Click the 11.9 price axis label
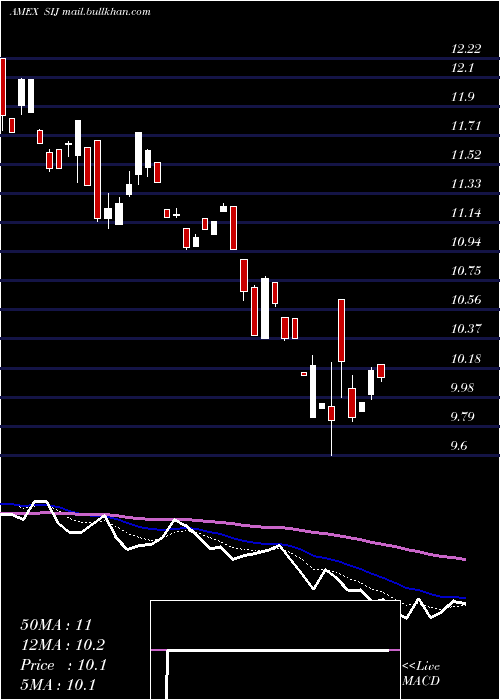 tap(462, 97)
